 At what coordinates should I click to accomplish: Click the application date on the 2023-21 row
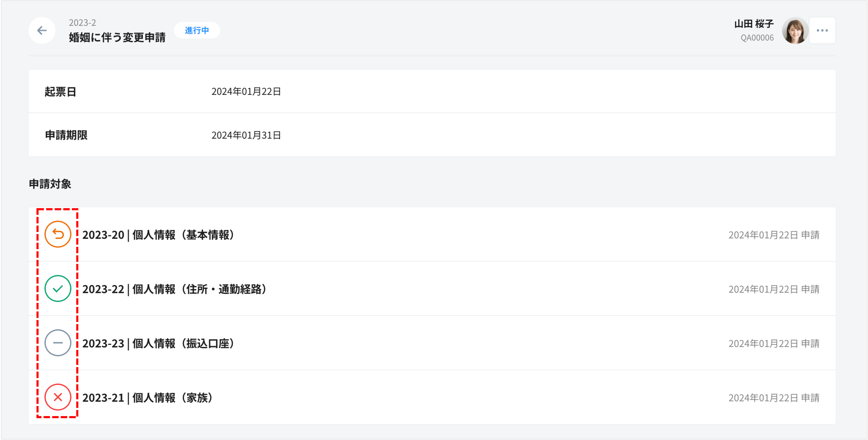click(774, 398)
